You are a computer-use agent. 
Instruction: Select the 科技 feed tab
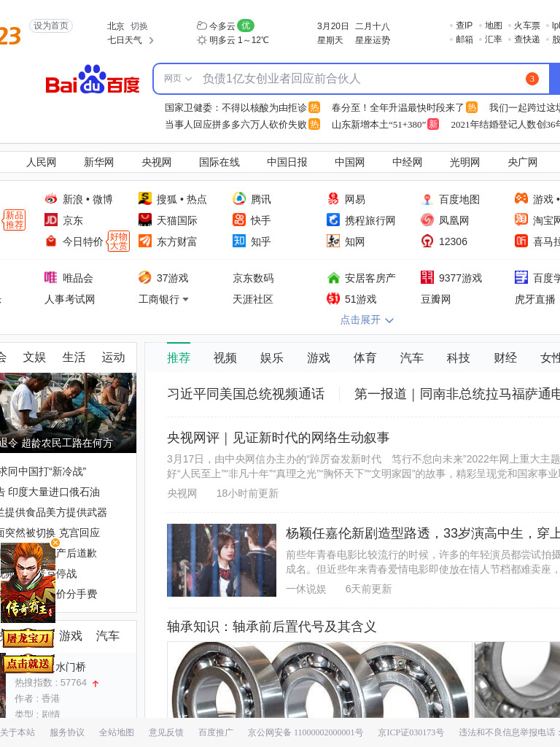click(x=458, y=357)
